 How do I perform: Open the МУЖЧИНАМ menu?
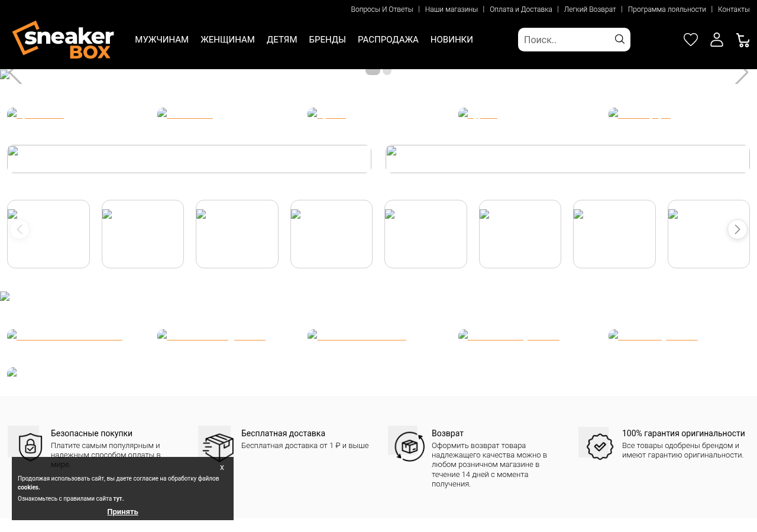161,40
